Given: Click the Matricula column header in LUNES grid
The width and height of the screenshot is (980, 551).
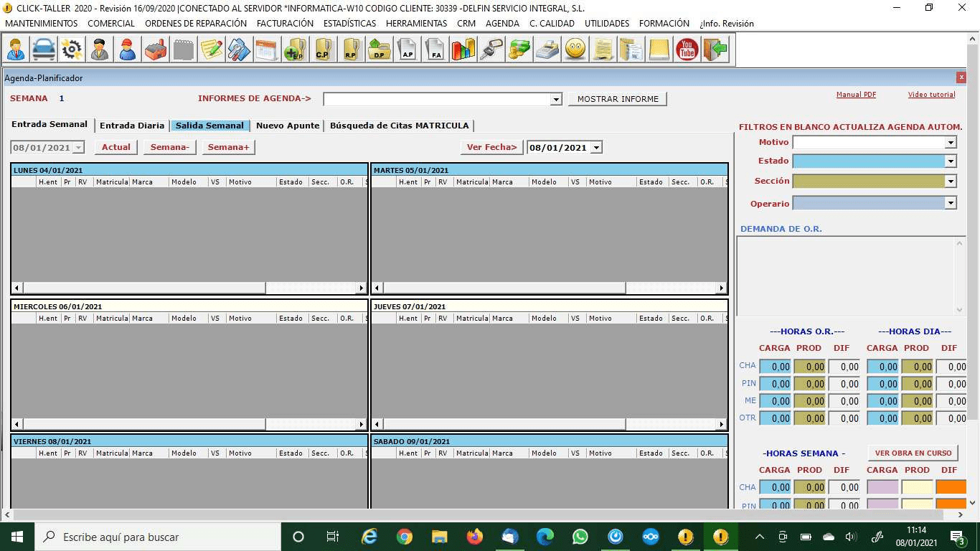Looking at the screenshot, I should [x=112, y=182].
